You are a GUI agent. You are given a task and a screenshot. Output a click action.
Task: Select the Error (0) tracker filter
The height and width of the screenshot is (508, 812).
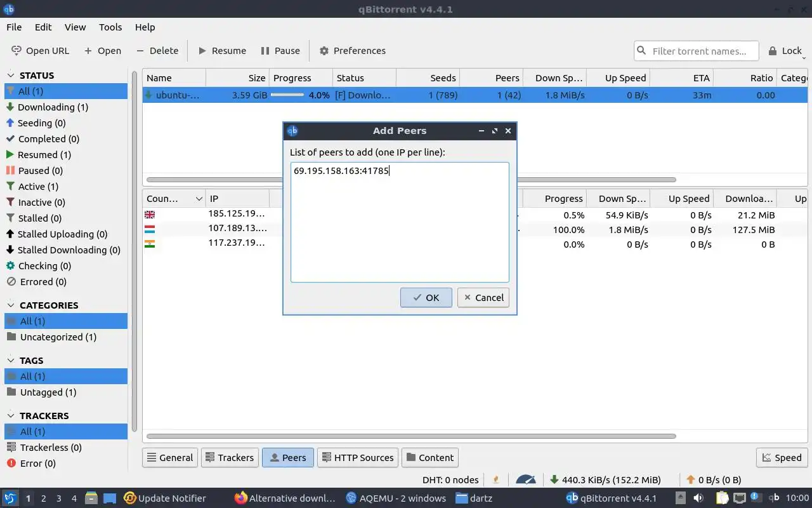coord(66,464)
